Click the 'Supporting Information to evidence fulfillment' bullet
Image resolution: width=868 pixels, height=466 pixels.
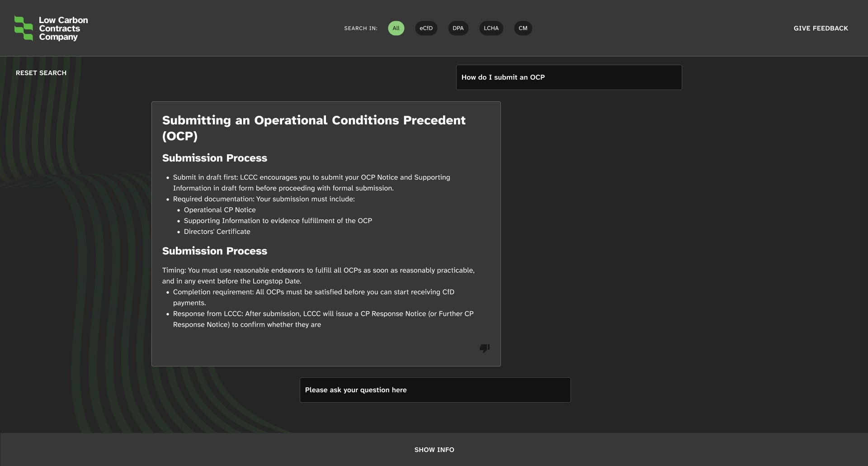click(x=278, y=221)
